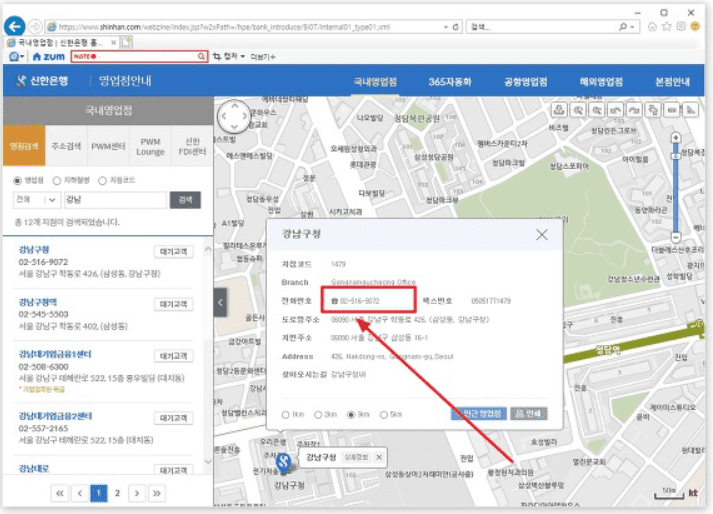Click the Shinhan S map marker
Viewport: 713px width, 514px height.
(284, 463)
